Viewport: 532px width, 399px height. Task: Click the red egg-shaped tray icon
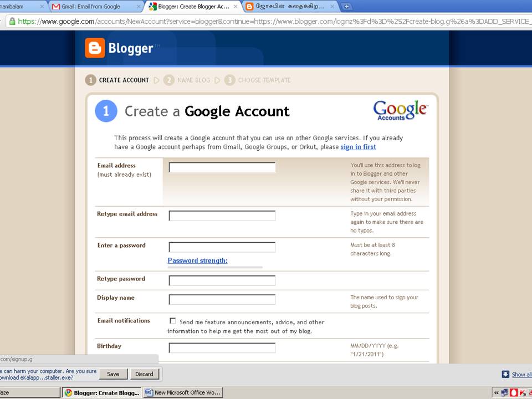pyautogui.click(x=513, y=392)
